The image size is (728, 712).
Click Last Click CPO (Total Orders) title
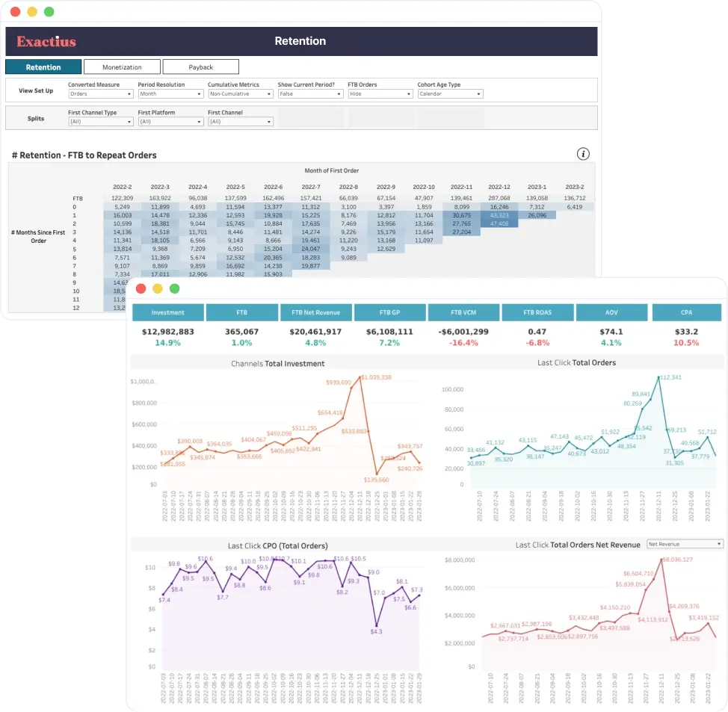point(277,546)
